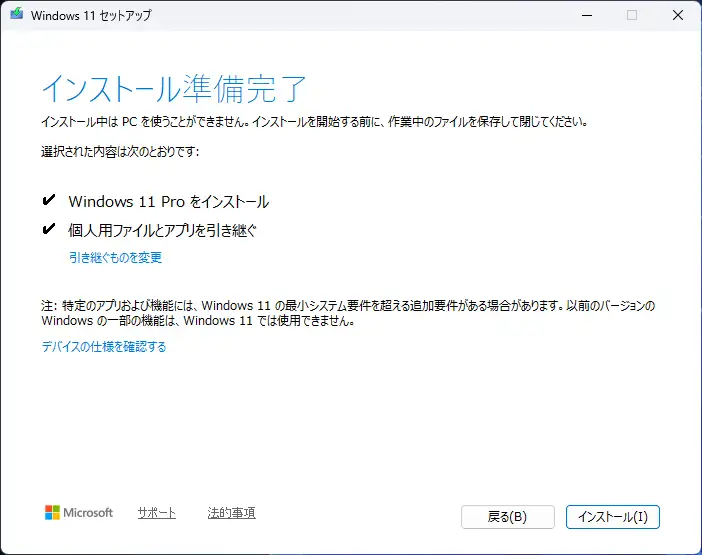Click the Microsoft wordmark text
Viewport: 702px width, 555px height.
(x=89, y=513)
